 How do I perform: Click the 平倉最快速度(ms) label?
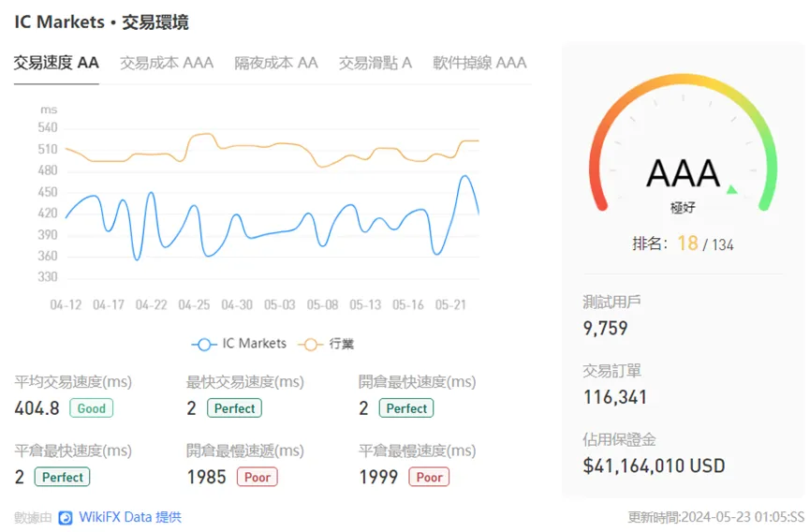coord(73,451)
